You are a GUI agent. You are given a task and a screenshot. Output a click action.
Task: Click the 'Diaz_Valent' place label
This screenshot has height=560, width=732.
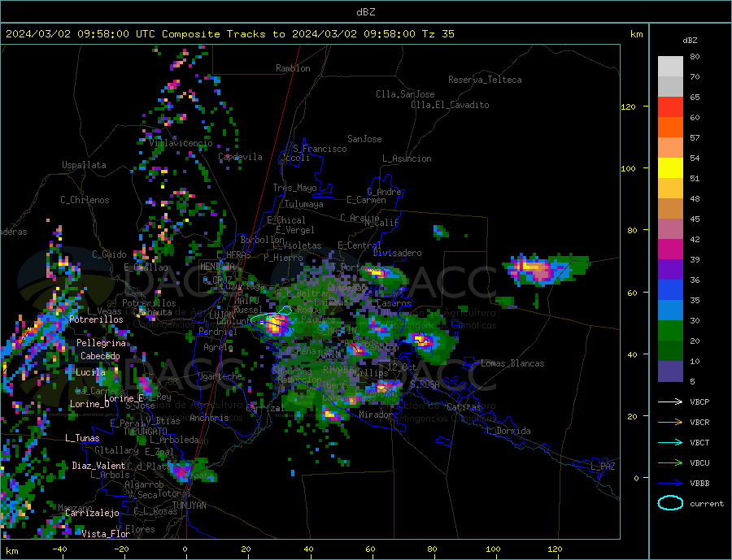[x=98, y=466]
